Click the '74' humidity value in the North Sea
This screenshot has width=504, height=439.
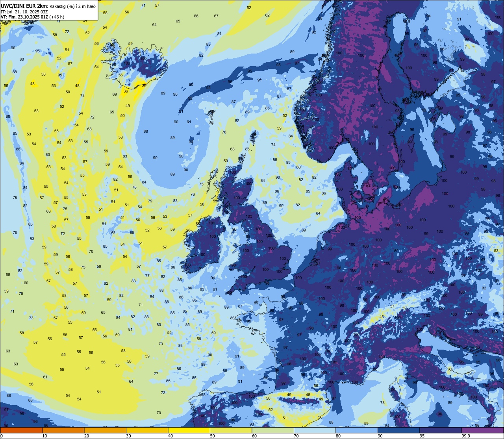pos(273,145)
